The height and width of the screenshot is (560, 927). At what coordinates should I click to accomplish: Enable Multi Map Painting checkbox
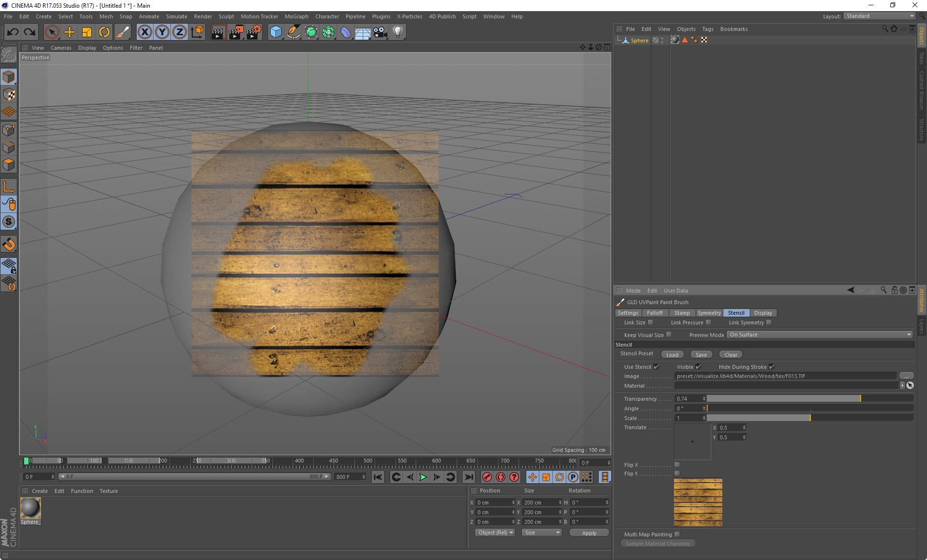pyautogui.click(x=677, y=534)
